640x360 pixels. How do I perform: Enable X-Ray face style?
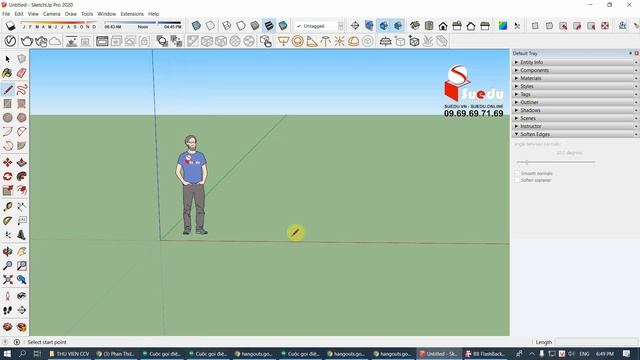(x=196, y=26)
